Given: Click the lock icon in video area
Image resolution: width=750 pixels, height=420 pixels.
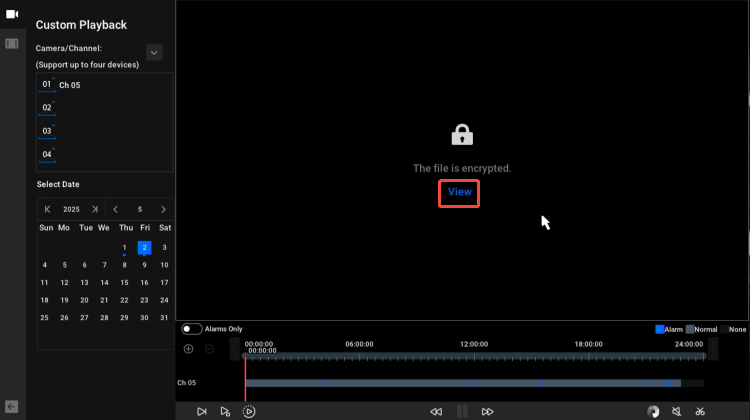Looking at the screenshot, I should pos(462,135).
